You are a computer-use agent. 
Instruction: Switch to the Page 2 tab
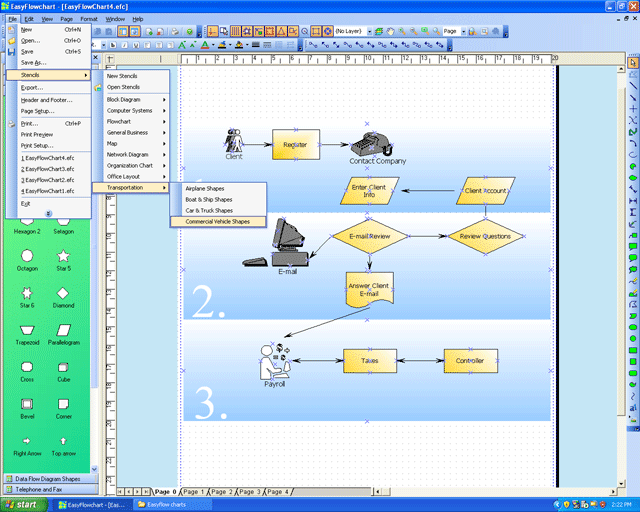pos(222,492)
